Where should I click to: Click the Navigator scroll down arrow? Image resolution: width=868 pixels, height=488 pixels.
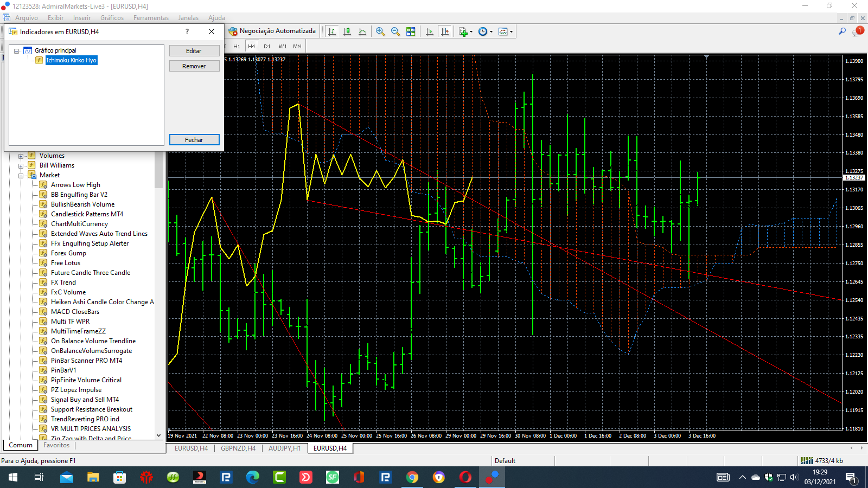tap(159, 435)
